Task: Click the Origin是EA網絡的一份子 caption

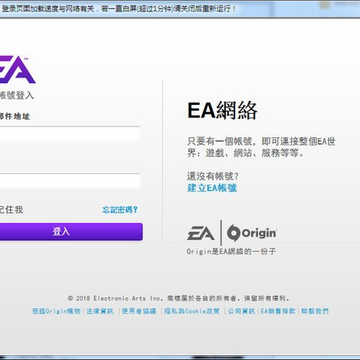Action: click(x=231, y=251)
